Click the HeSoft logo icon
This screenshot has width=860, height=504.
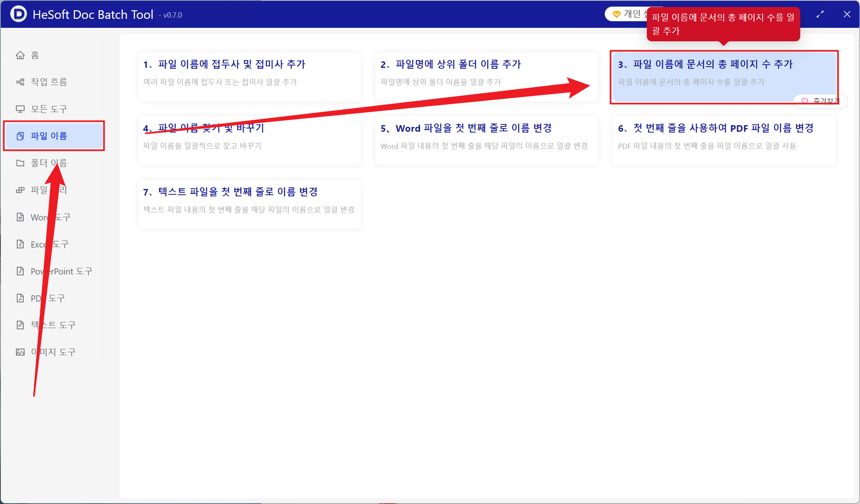(x=18, y=14)
